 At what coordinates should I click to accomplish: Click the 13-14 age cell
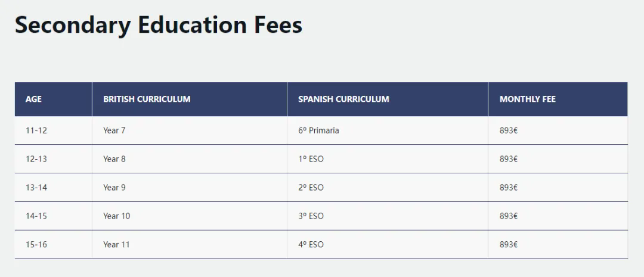click(x=54, y=188)
